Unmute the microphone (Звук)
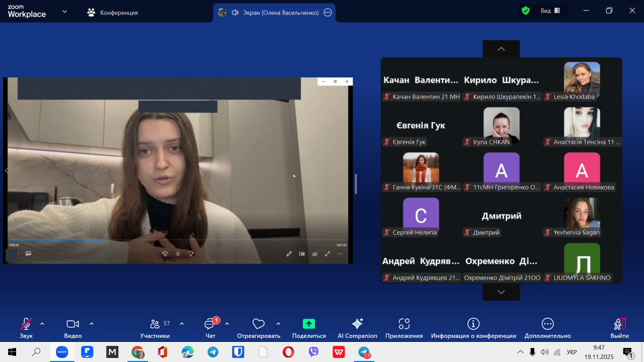Screen dimensions: 644x362 pos(26,324)
